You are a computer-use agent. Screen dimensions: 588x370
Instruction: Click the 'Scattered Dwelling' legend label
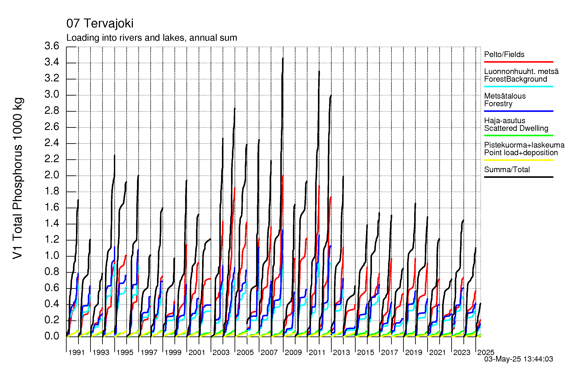pos(516,128)
